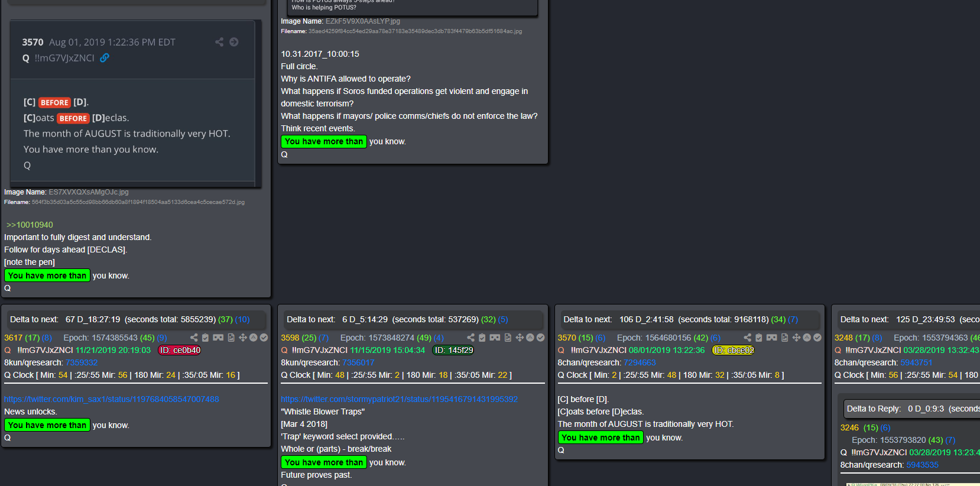The width and height of the screenshot is (980, 486).
Task: Click arrow circle icon in embedded 3570 image
Action: tap(234, 42)
